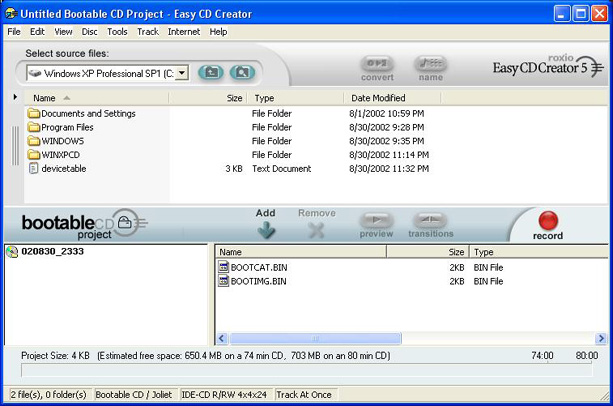The image size is (613, 406).
Task: Sort source files by Name column
Action: (x=97, y=98)
